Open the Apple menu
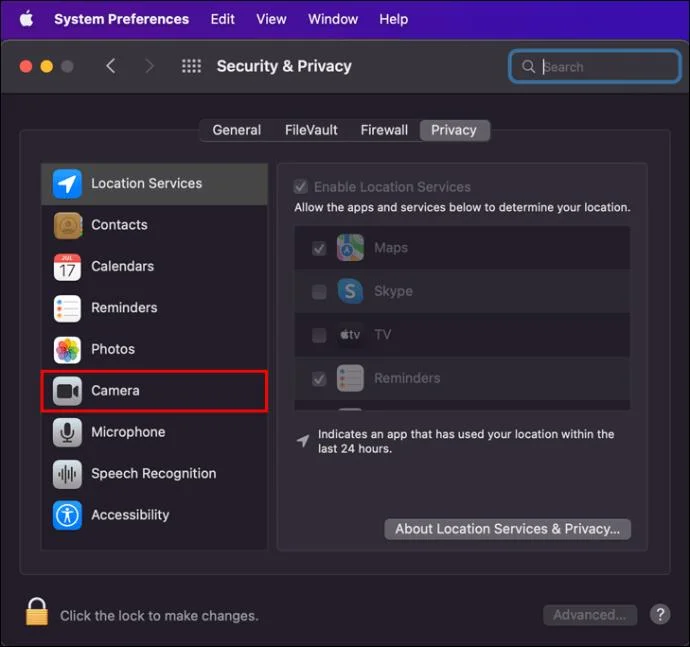 click(26, 19)
